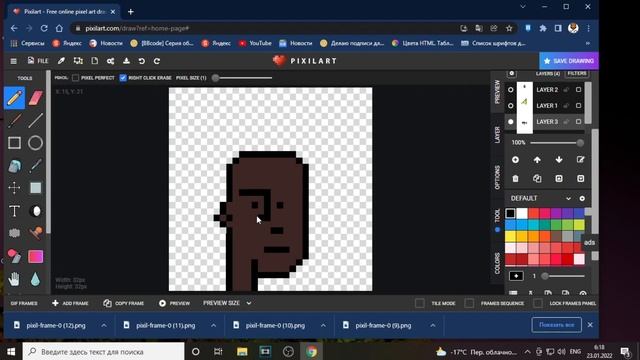Uncheck Right Click Erase checkbox
Viewport: 640px width, 360px height.
pos(123,78)
